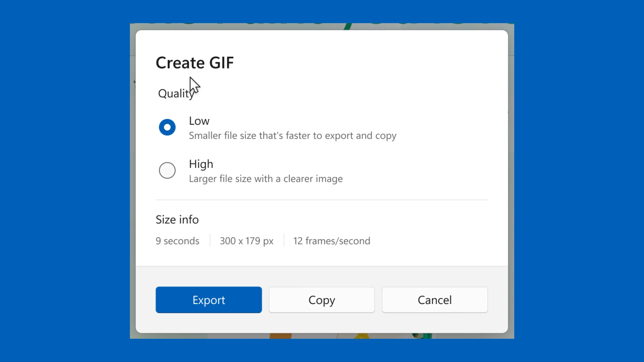Click the "Create GIF" dialog title

pyautogui.click(x=195, y=63)
